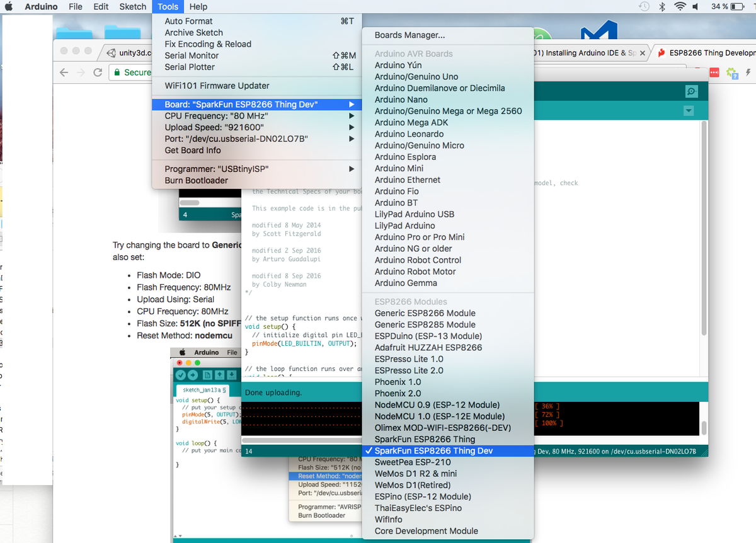Select Arduino Nano board

[448, 100]
